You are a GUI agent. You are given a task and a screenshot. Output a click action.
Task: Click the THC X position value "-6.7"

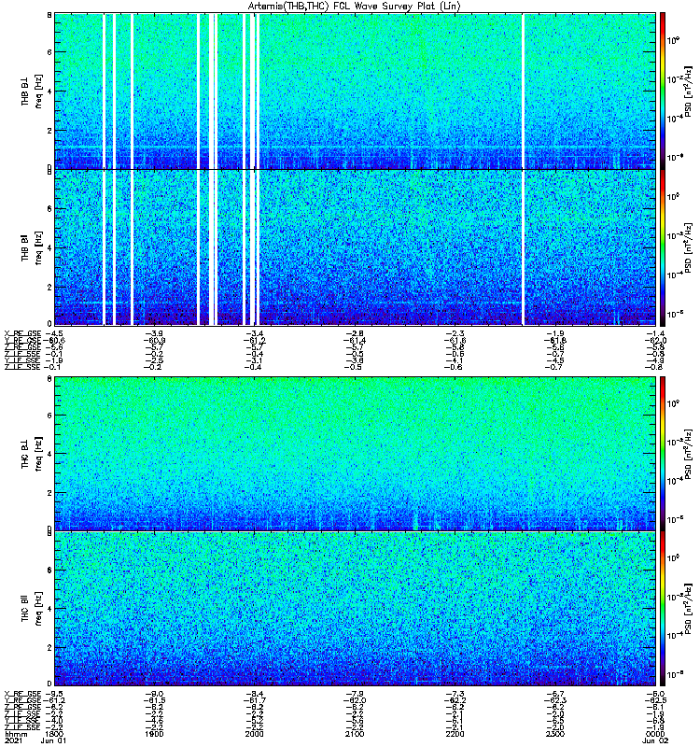(x=554, y=694)
